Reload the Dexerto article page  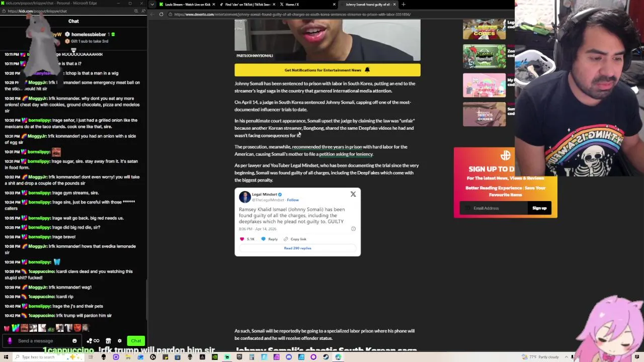(161, 14)
